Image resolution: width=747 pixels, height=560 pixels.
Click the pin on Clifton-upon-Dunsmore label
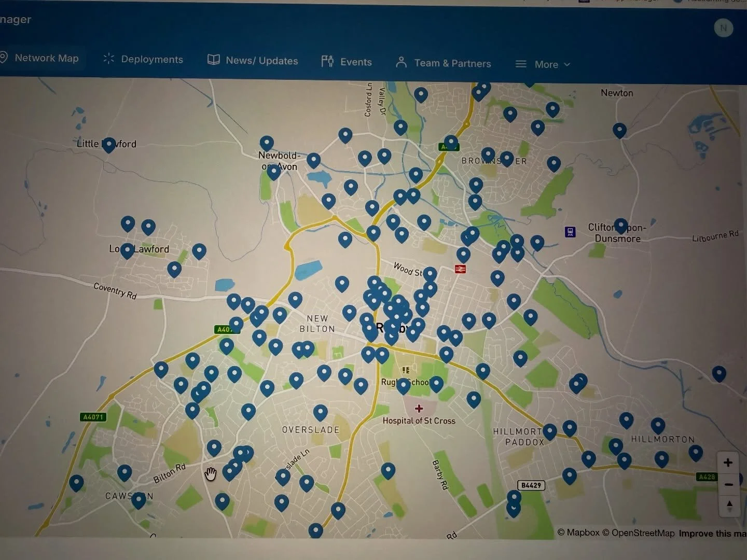click(620, 226)
